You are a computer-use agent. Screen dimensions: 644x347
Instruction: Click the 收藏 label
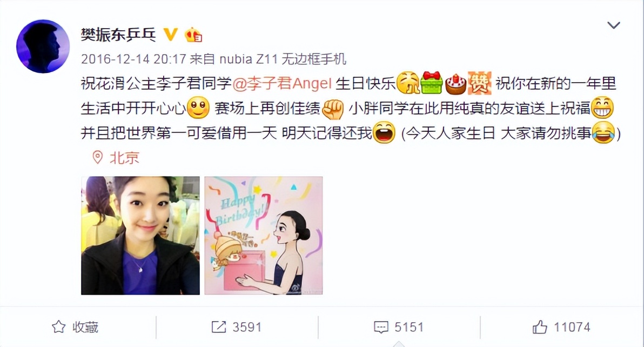click(85, 328)
